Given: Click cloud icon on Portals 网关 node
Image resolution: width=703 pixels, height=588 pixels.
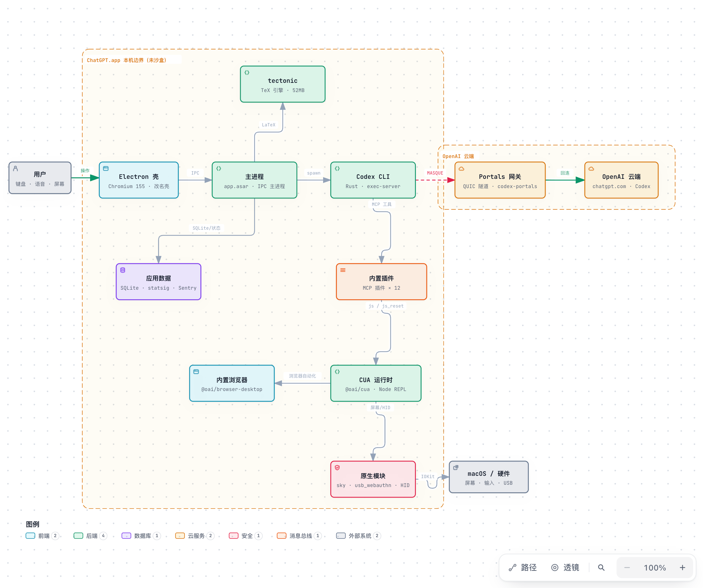Looking at the screenshot, I should [x=461, y=169].
